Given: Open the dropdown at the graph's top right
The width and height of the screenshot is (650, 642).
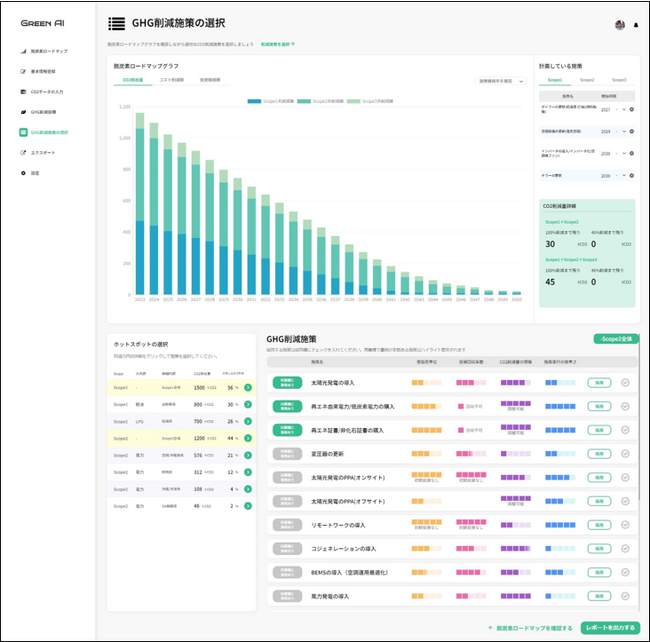Looking at the screenshot, I should click(500, 81).
